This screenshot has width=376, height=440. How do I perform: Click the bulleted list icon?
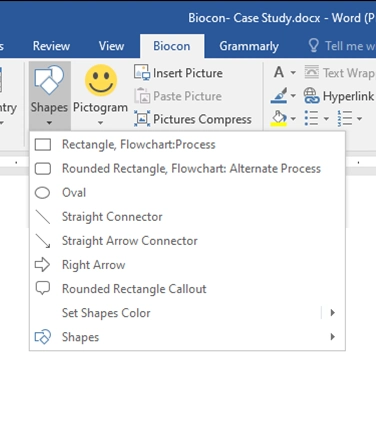pyautogui.click(x=311, y=119)
